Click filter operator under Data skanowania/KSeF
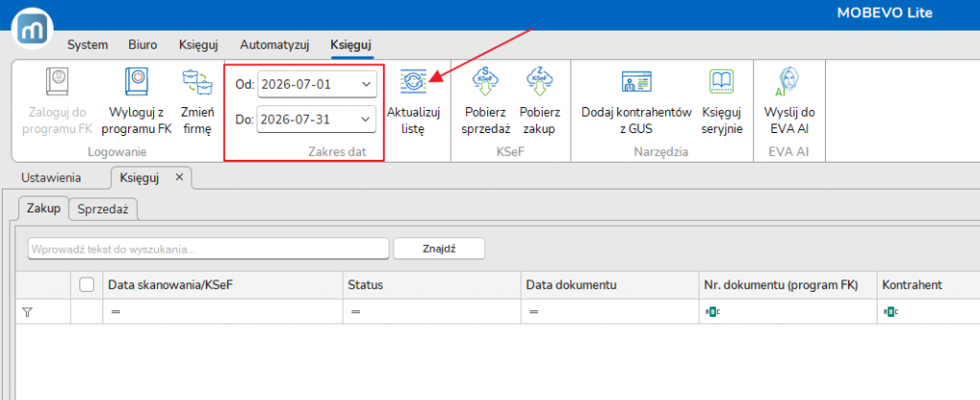Image resolution: width=980 pixels, height=400 pixels. point(116,311)
